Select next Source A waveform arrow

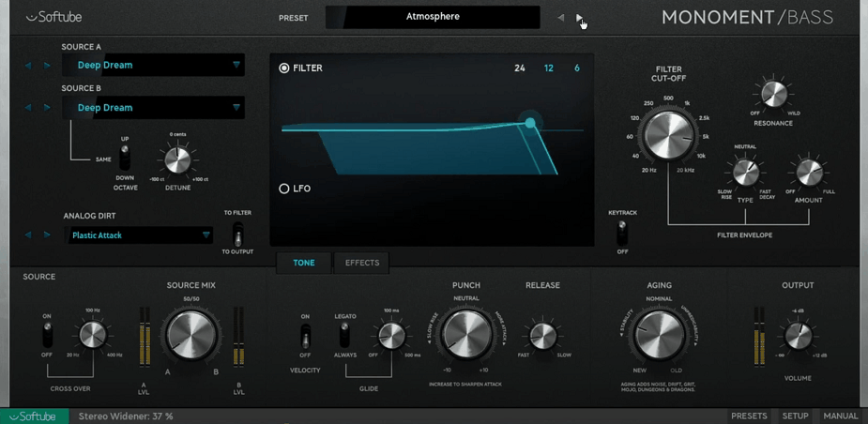coord(47,66)
